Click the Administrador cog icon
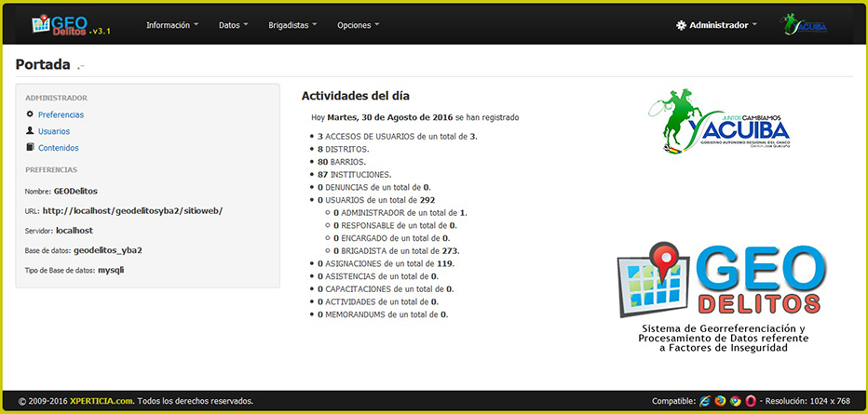The image size is (868, 414). click(681, 25)
